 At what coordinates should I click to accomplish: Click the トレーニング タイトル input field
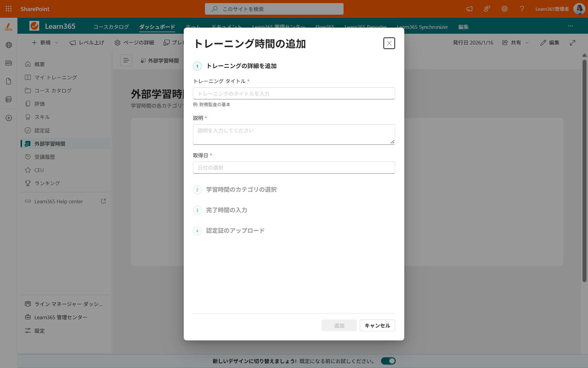[x=294, y=94]
